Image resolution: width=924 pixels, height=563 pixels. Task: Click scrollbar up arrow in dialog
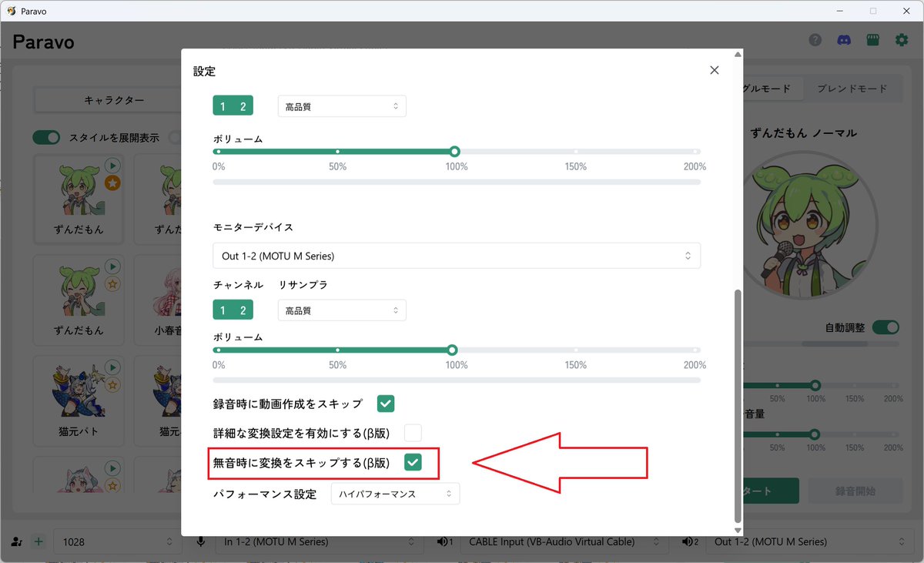pos(738,54)
